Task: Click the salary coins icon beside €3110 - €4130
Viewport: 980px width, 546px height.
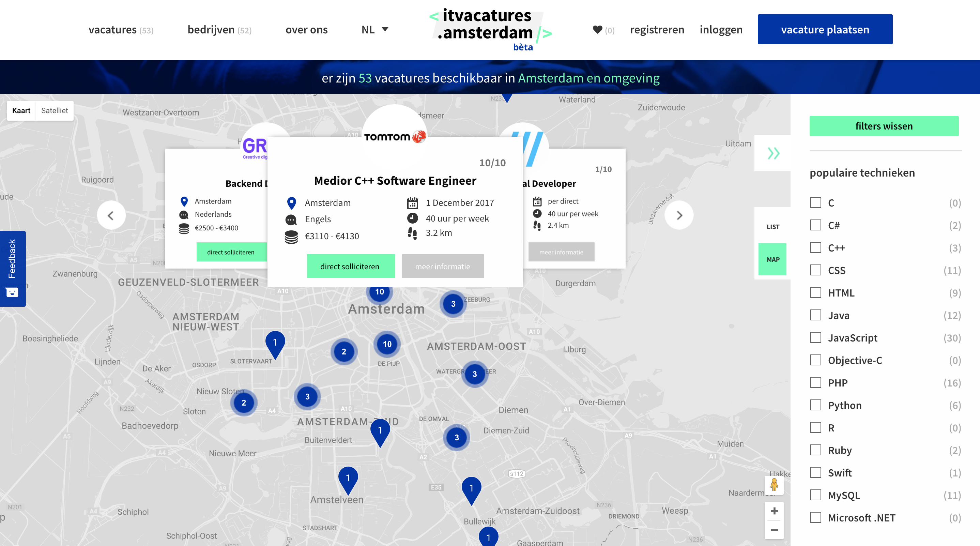Action: coord(291,237)
